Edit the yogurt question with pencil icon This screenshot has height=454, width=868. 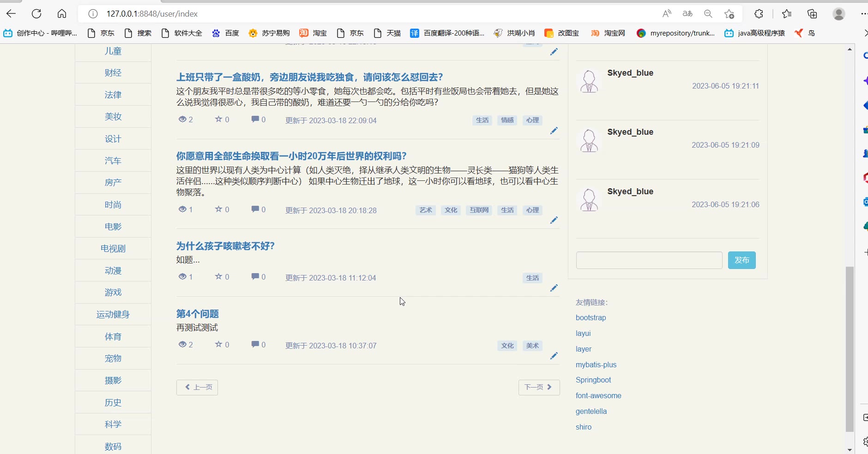click(554, 131)
